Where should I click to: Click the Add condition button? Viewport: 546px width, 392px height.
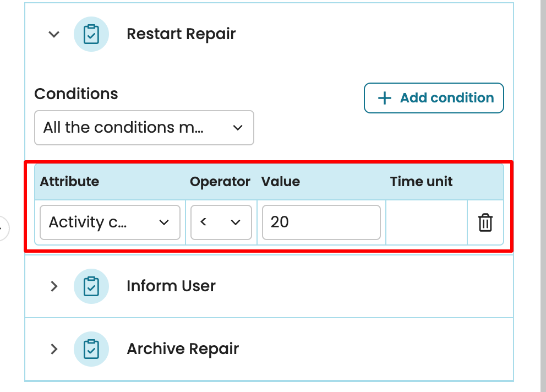434,98
